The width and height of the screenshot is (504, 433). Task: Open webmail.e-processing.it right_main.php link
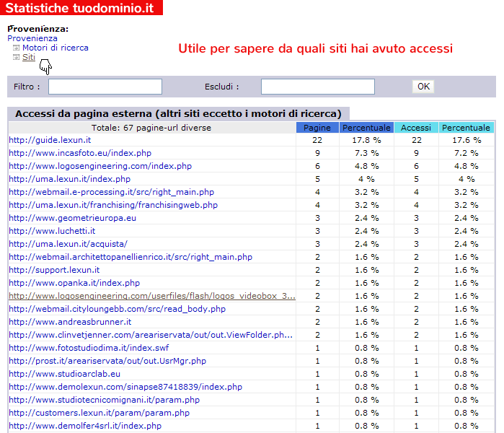pos(112,192)
